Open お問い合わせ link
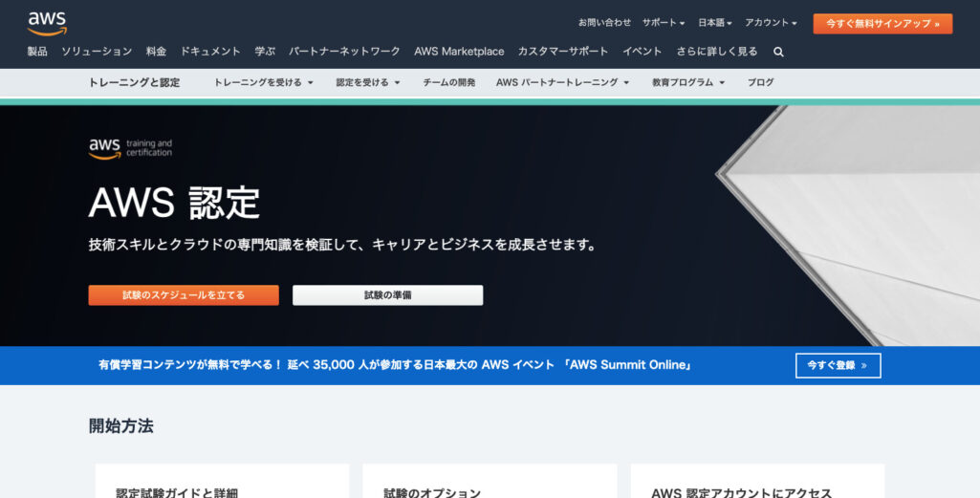 (604, 23)
